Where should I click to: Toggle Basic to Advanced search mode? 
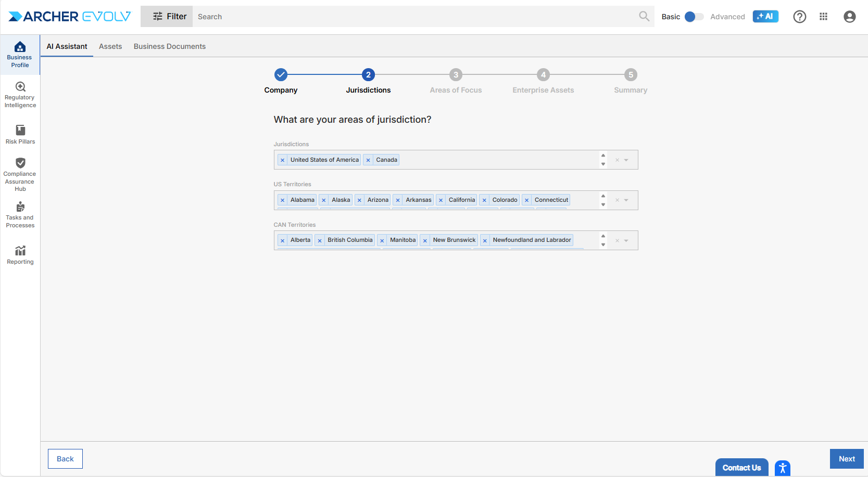point(694,17)
